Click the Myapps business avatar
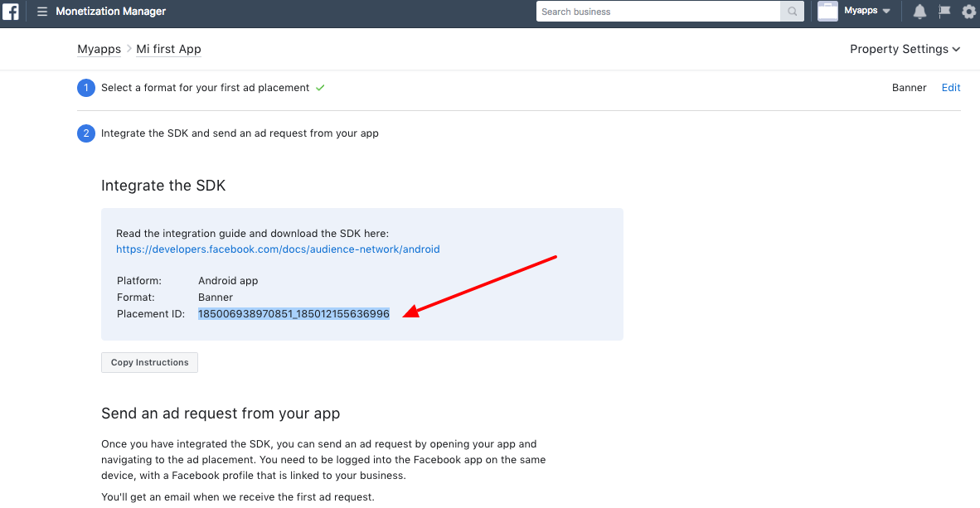Screen dimensions: 980x508 coord(827,12)
